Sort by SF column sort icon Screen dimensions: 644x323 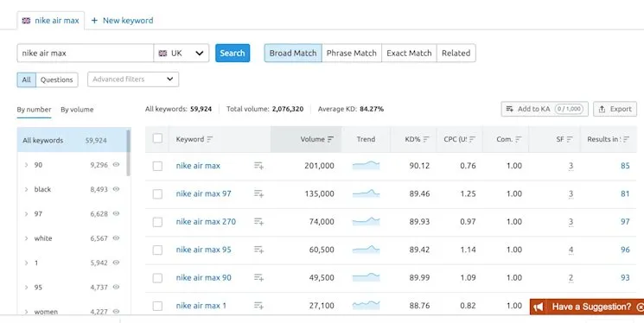pyautogui.click(x=570, y=140)
